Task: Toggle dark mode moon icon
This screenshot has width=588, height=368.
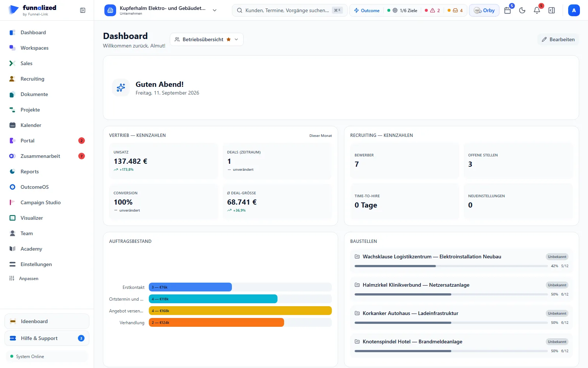Action: 522,10
